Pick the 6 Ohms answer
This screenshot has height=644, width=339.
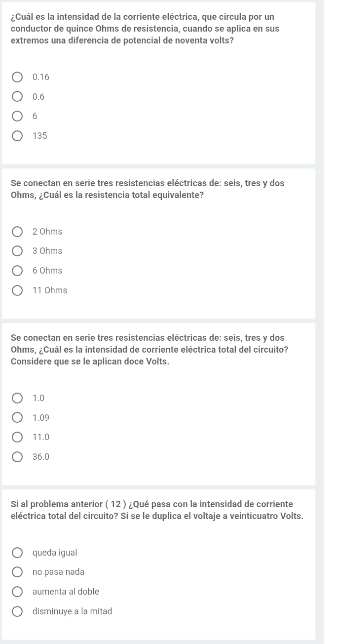point(17,271)
